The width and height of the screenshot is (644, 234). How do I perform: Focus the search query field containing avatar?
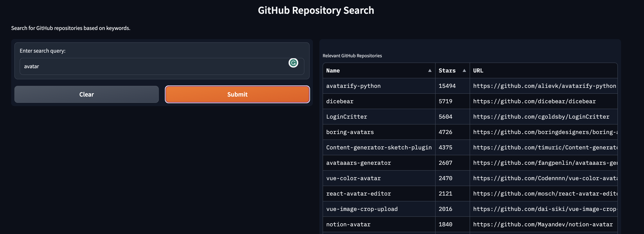162,66
